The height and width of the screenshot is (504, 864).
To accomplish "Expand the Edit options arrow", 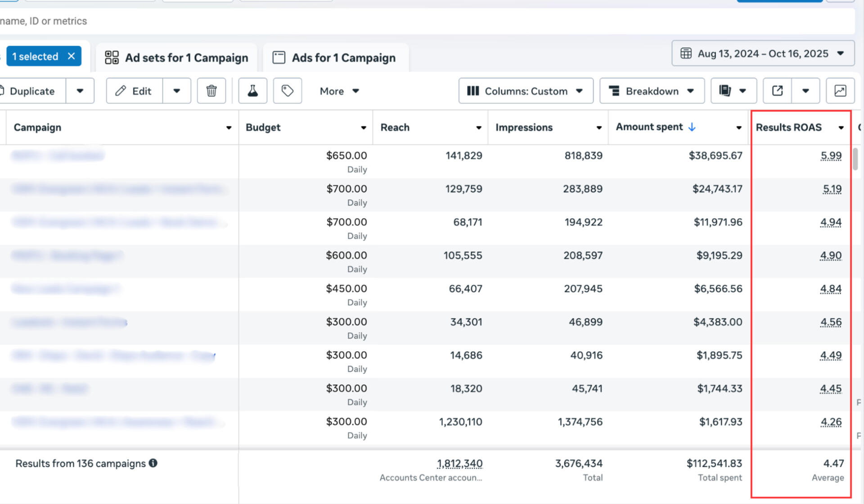I will pos(176,91).
